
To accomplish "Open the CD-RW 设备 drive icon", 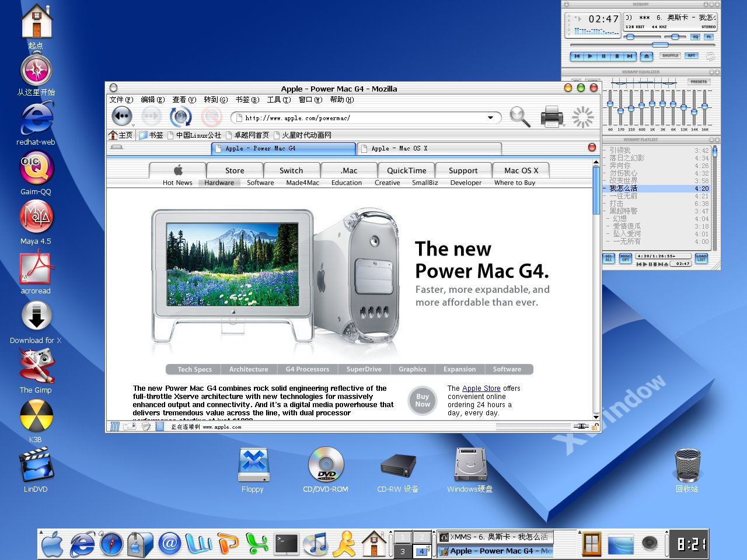I will pyautogui.click(x=398, y=466).
